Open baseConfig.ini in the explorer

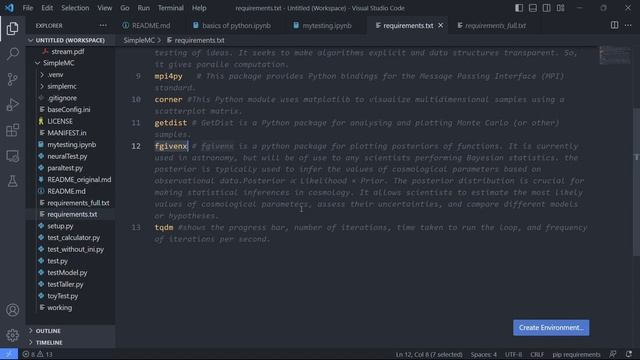point(69,109)
